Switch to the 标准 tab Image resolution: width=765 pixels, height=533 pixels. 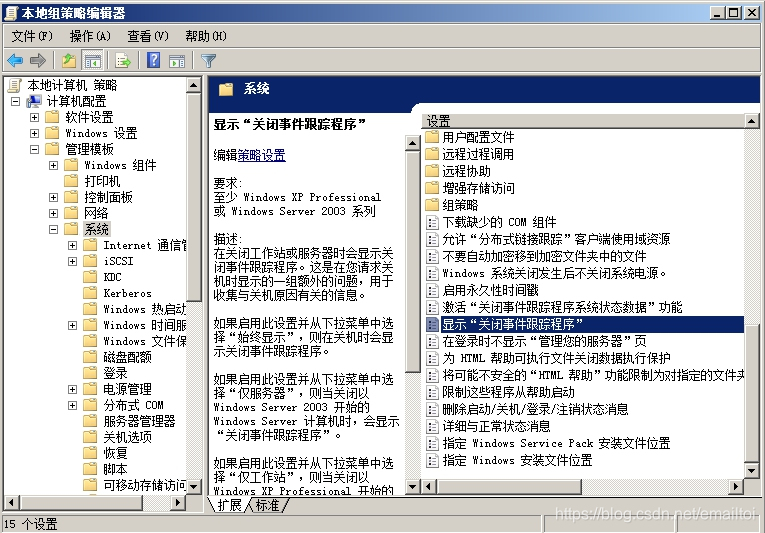(267, 505)
